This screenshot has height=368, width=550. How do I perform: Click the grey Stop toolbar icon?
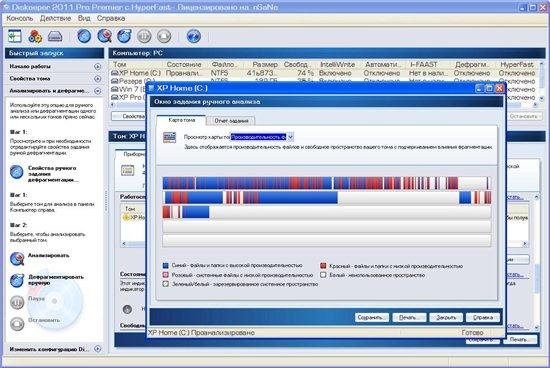164,36
